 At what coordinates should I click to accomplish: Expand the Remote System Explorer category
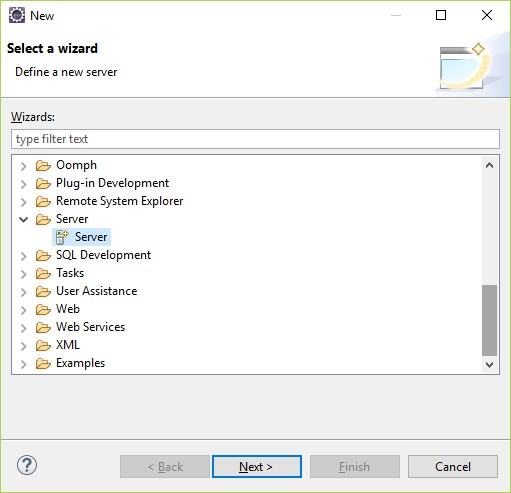(x=23, y=202)
